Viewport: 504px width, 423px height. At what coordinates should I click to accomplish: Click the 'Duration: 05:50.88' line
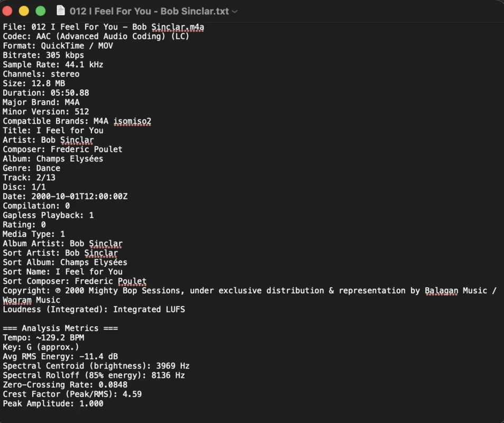click(46, 93)
